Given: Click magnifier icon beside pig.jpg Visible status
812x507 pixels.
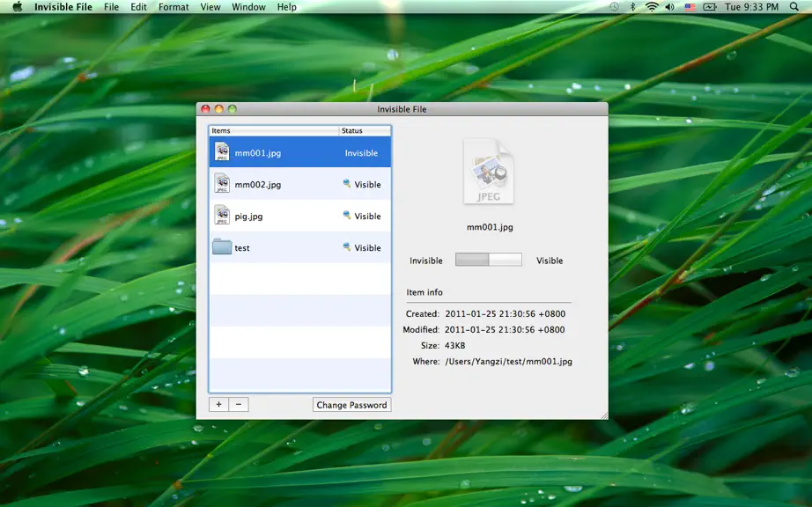Looking at the screenshot, I should 346,216.
